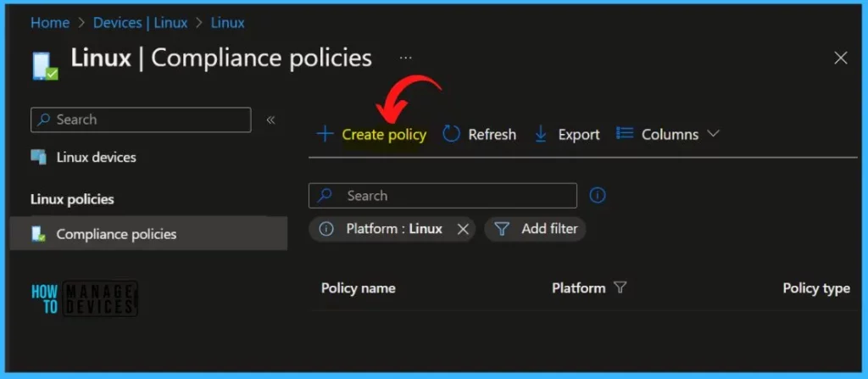868x379 pixels.
Task: Click the magnifier icon in sidebar search
Action: point(43,120)
